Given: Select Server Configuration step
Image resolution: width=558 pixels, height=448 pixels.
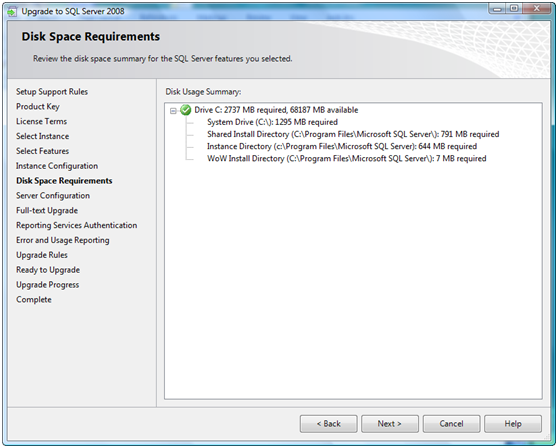Looking at the screenshot, I should click(x=53, y=196).
